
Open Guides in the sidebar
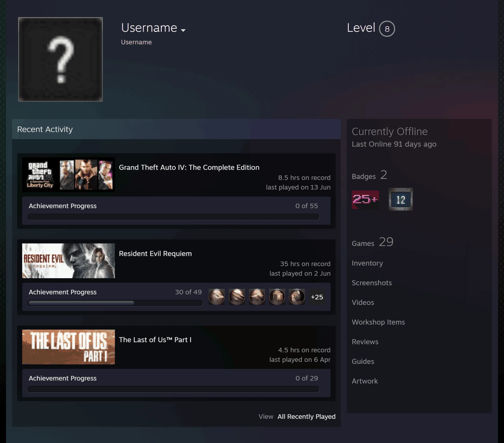[x=363, y=361]
